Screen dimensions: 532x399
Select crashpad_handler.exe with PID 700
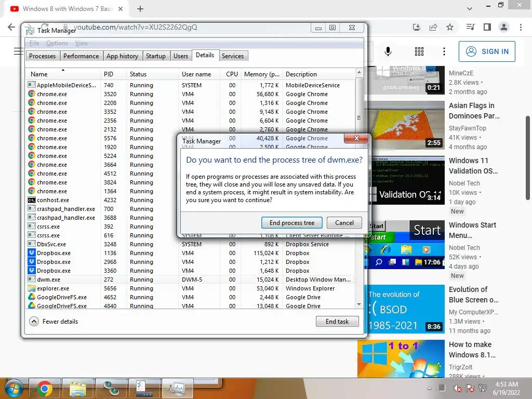pyautogui.click(x=102, y=209)
